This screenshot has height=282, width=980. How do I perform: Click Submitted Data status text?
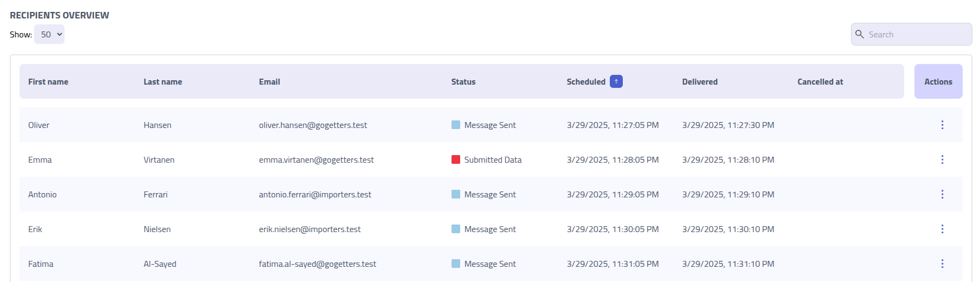click(493, 160)
